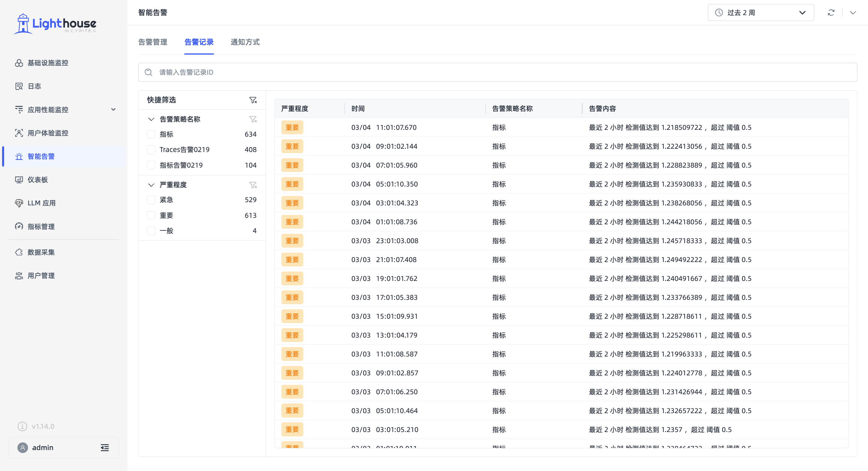868x471 pixels.
Task: Click the version info icon v1.14.0
Action: click(x=22, y=426)
